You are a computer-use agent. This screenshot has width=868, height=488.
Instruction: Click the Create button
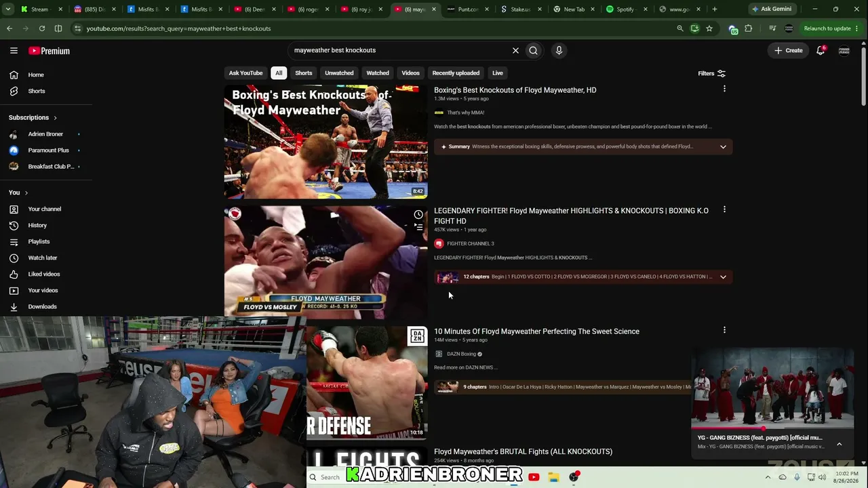click(x=789, y=50)
